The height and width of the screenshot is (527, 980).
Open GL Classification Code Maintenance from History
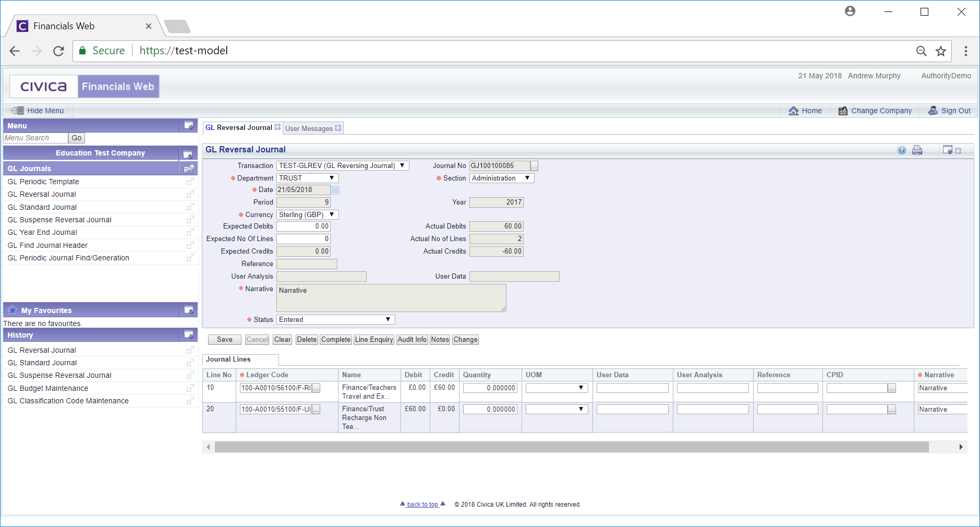[x=68, y=401]
